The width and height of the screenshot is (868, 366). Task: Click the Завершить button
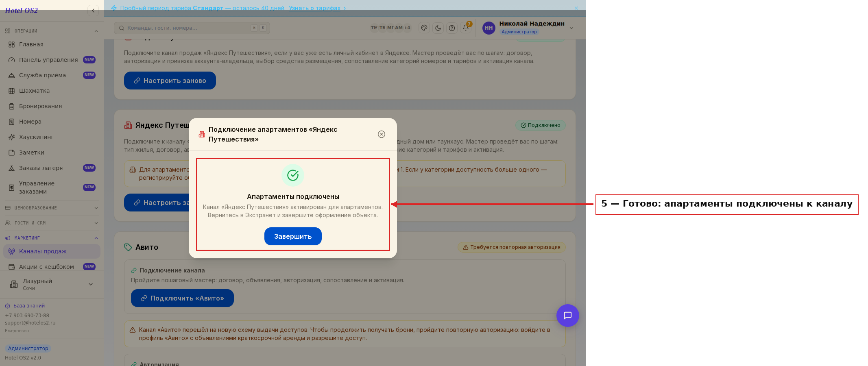[293, 236]
